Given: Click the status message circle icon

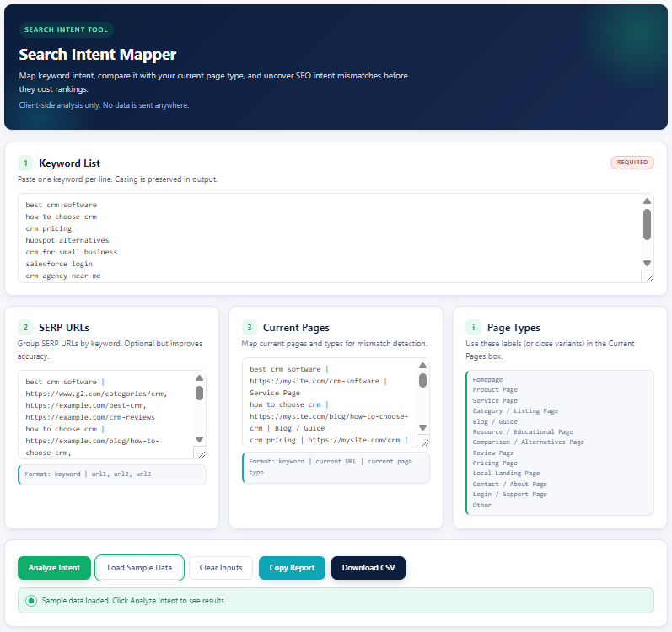Looking at the screenshot, I should (31, 601).
